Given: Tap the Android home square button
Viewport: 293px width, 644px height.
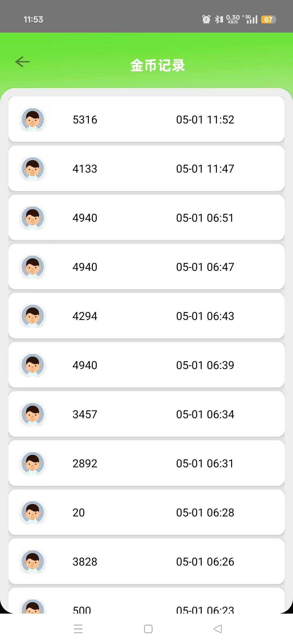Looking at the screenshot, I should tap(148, 629).
